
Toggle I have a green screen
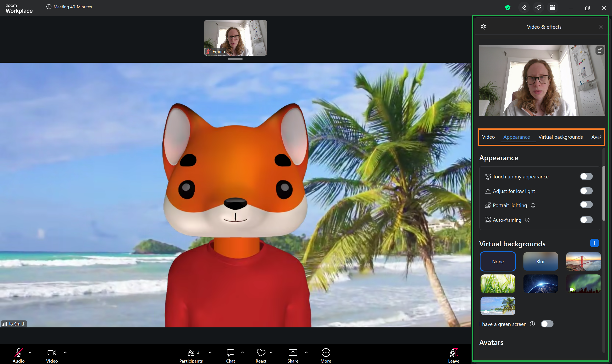tap(547, 324)
